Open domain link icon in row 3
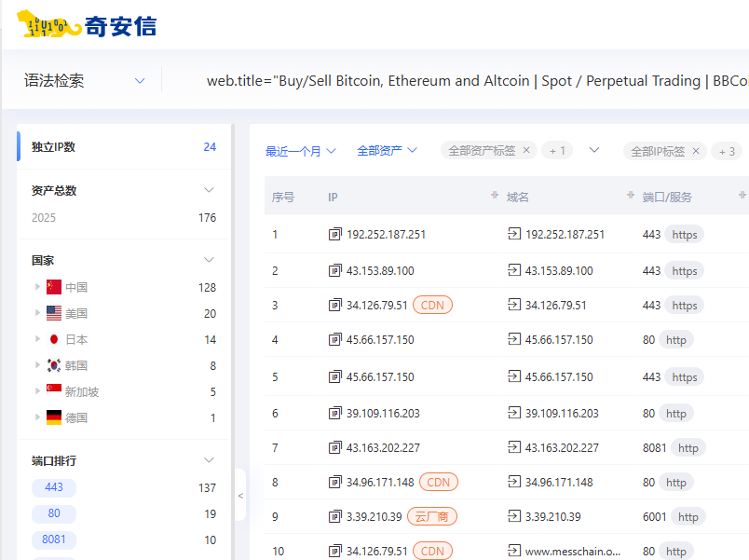The width and height of the screenshot is (749, 560). pyautogui.click(x=514, y=305)
